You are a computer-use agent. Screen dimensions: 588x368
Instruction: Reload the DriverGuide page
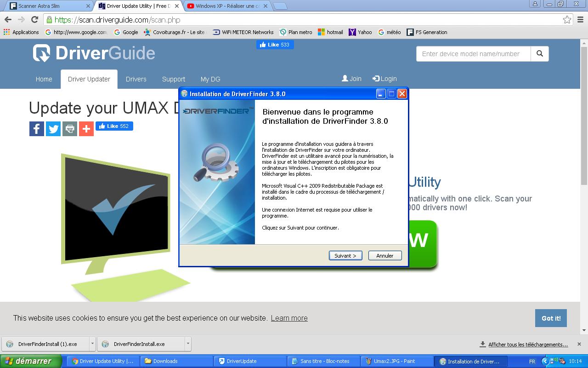pyautogui.click(x=34, y=20)
